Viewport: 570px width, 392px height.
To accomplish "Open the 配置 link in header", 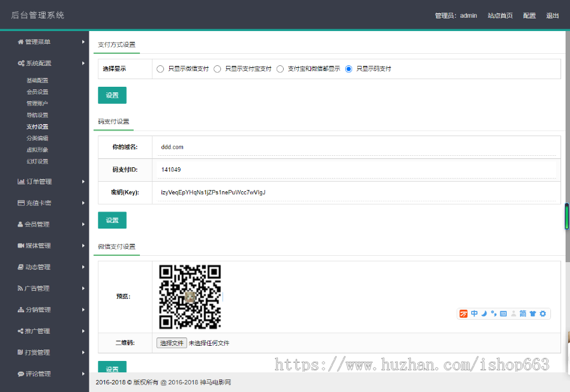I will coord(529,16).
